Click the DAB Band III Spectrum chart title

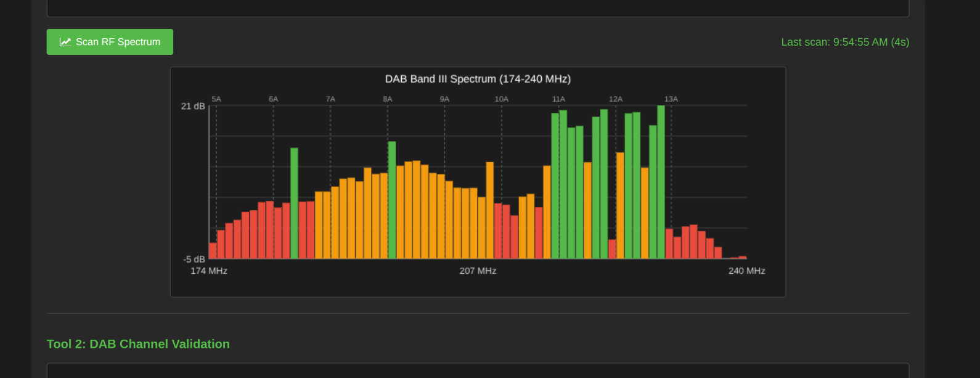coord(478,79)
